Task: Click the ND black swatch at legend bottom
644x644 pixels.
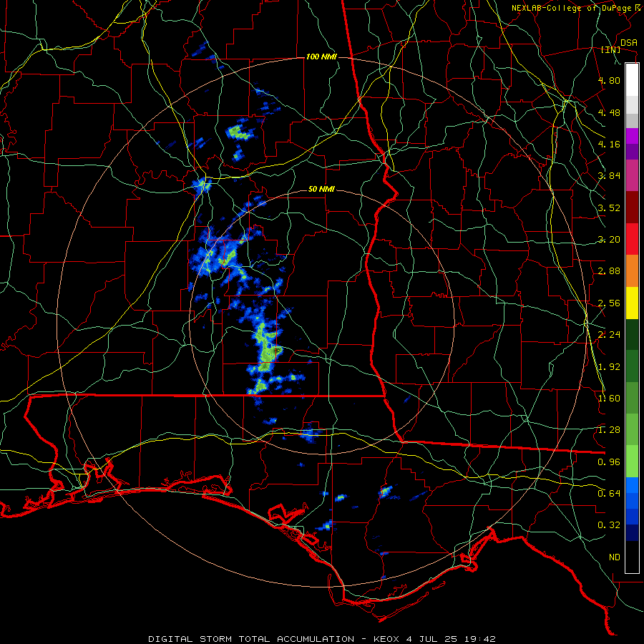Action: tap(632, 557)
